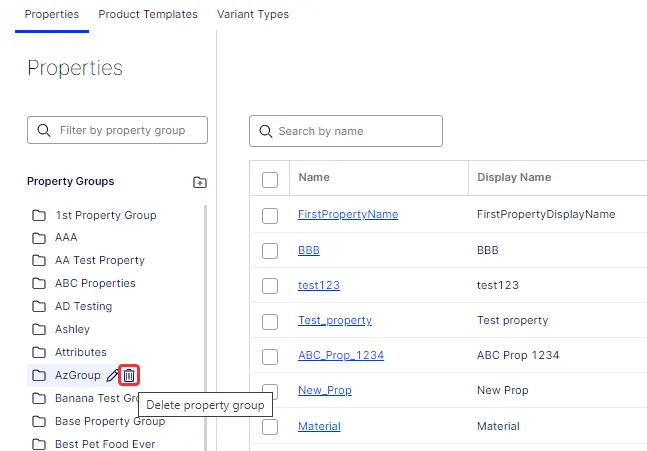This screenshot has height=451, width=647.
Task: Click the AD Testing folder icon
Action: pos(39,306)
